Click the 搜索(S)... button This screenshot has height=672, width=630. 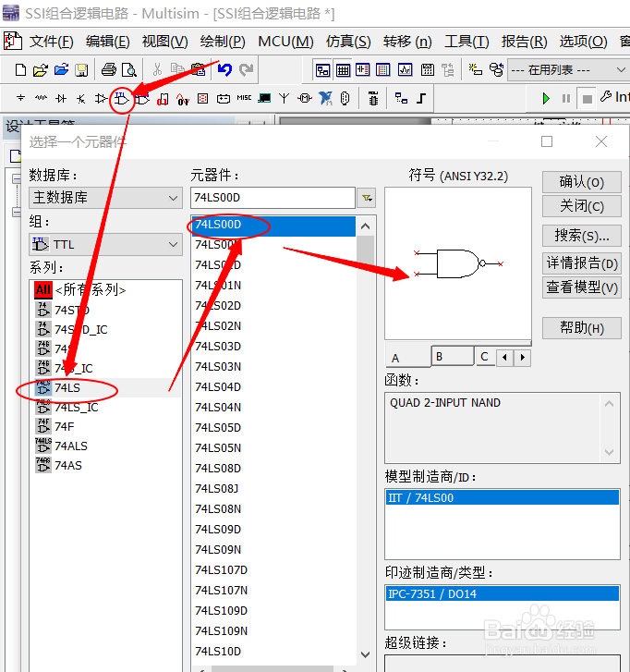(582, 236)
